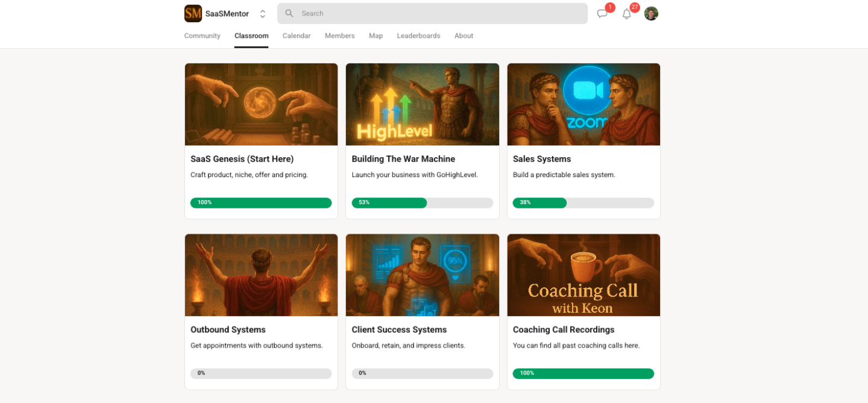Click "Launch your business with GoHighLevel." text
Screen dimensions: 868x403
(x=415, y=175)
